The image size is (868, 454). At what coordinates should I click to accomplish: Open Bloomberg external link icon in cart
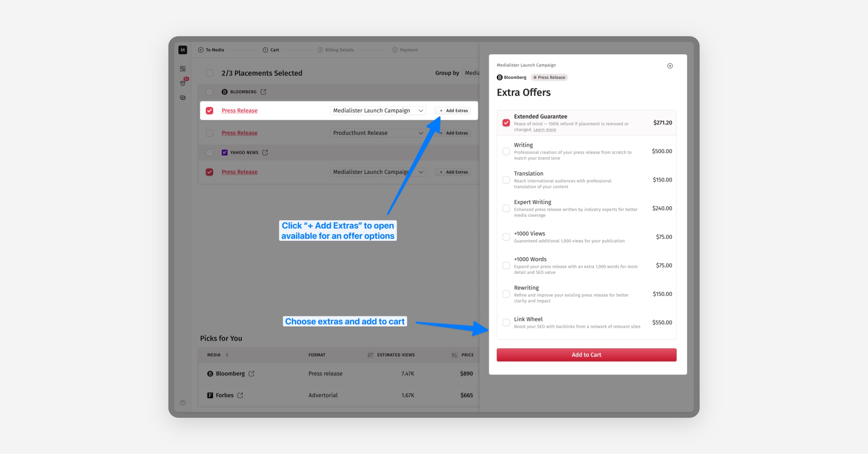[x=263, y=92]
